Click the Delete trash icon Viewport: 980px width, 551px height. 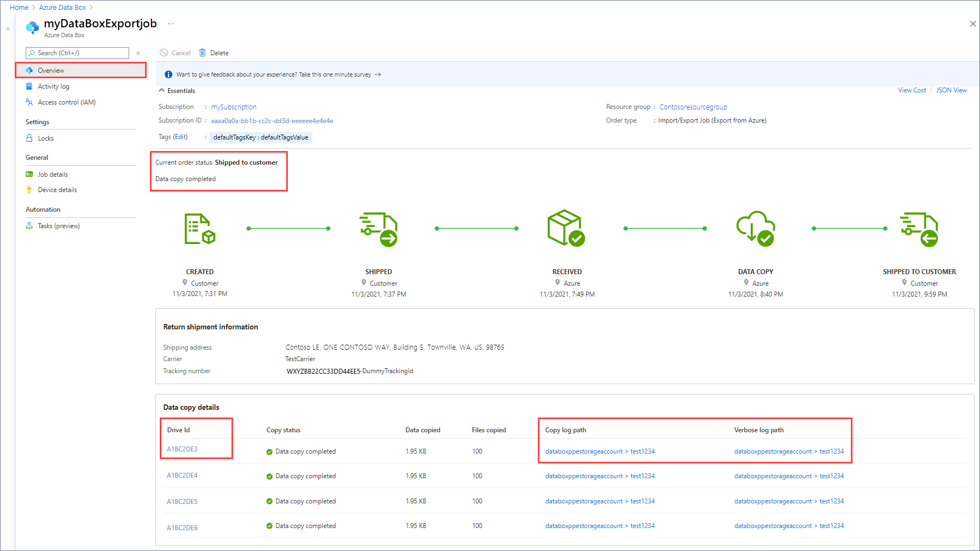[202, 52]
